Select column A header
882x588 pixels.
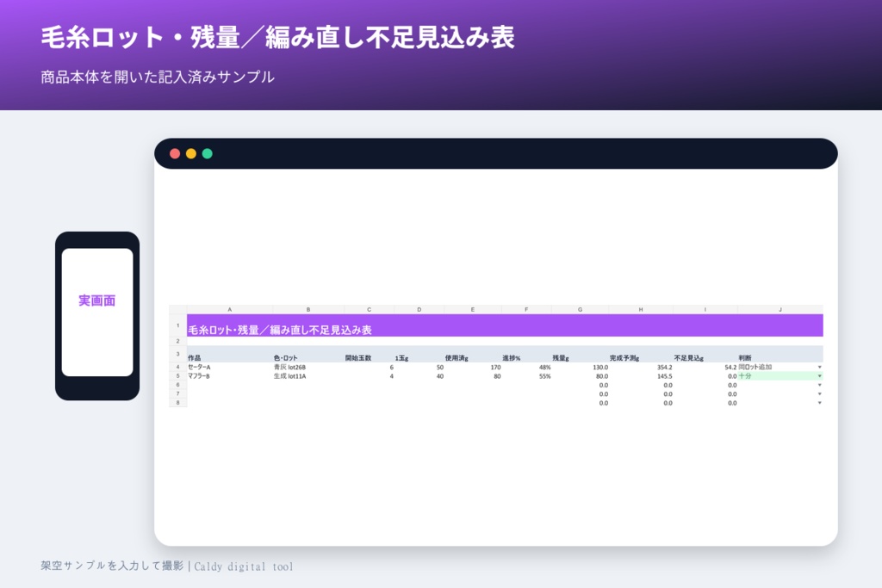[229, 310]
